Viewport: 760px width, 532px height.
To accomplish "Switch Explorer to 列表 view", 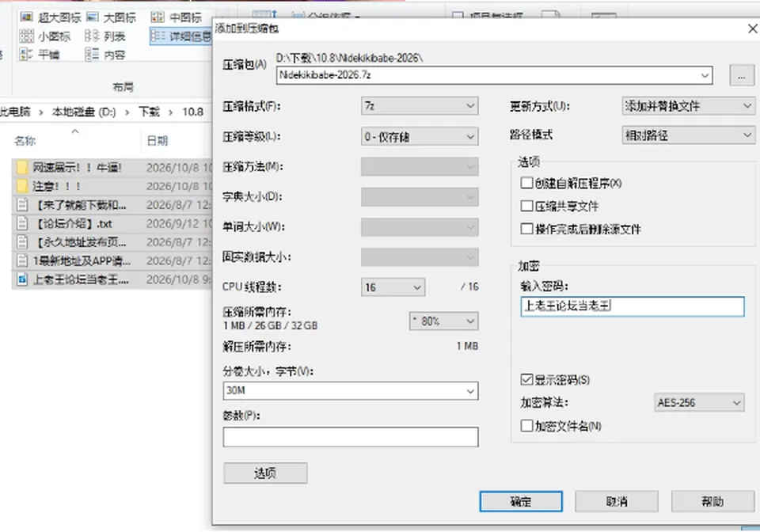I will (x=105, y=36).
